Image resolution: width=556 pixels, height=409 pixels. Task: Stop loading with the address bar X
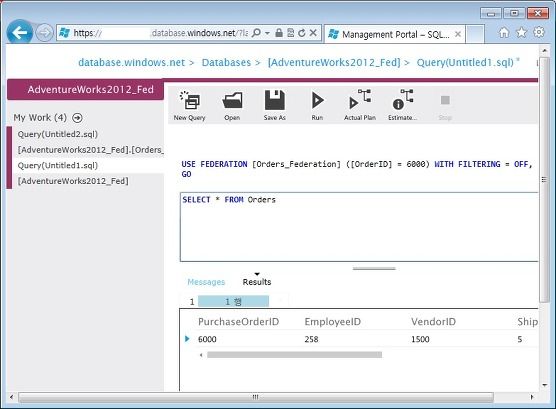click(x=313, y=33)
